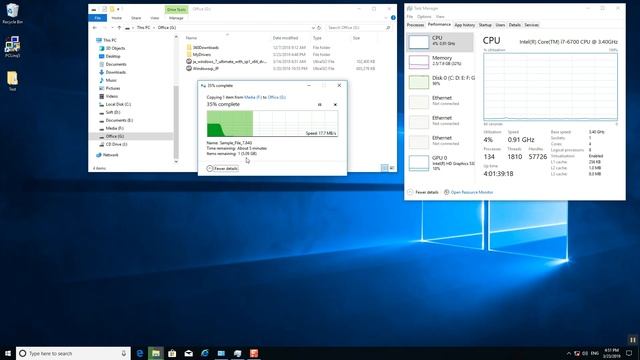Image resolution: width=640 pixels, height=360 pixels.
Task: Select the CPU graph in Task Manager
Action: coord(440,42)
